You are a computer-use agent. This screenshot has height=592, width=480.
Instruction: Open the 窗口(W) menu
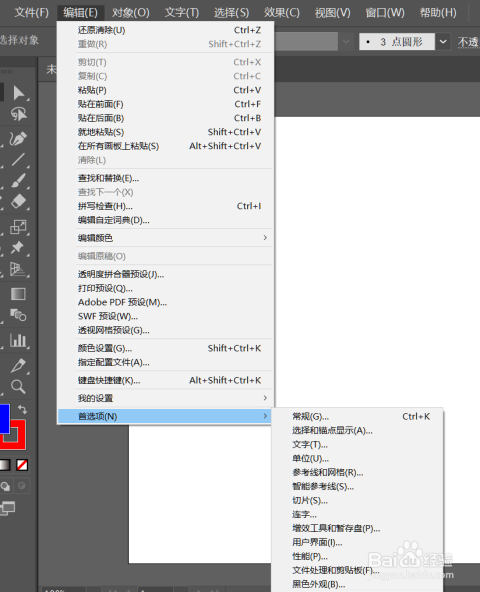point(385,12)
